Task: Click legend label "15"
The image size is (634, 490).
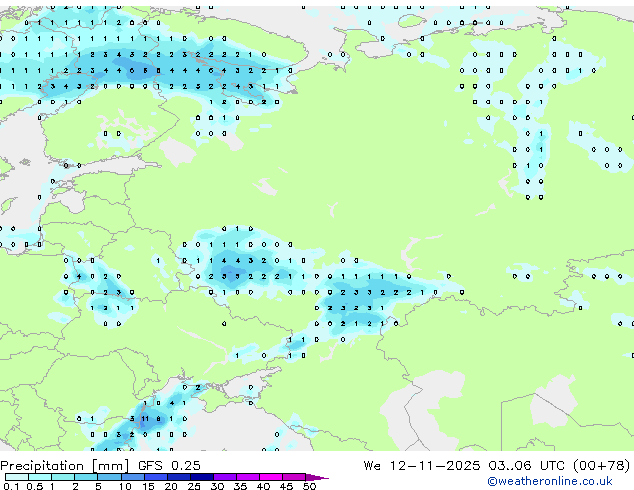Action: click(x=148, y=486)
